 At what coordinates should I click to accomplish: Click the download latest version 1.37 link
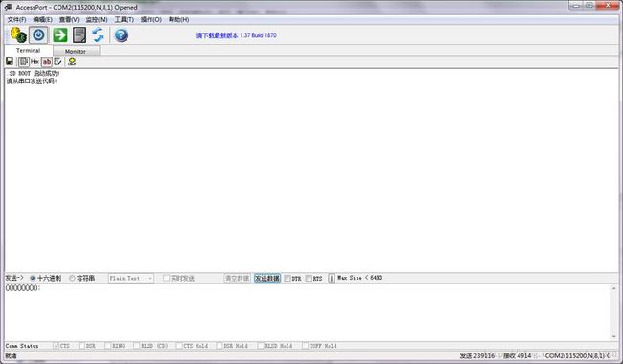click(x=237, y=35)
